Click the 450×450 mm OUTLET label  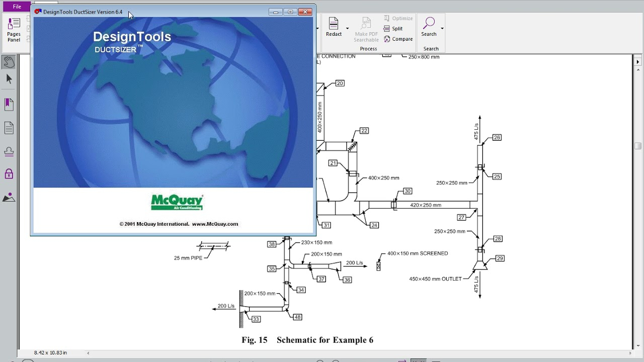pyautogui.click(x=436, y=279)
